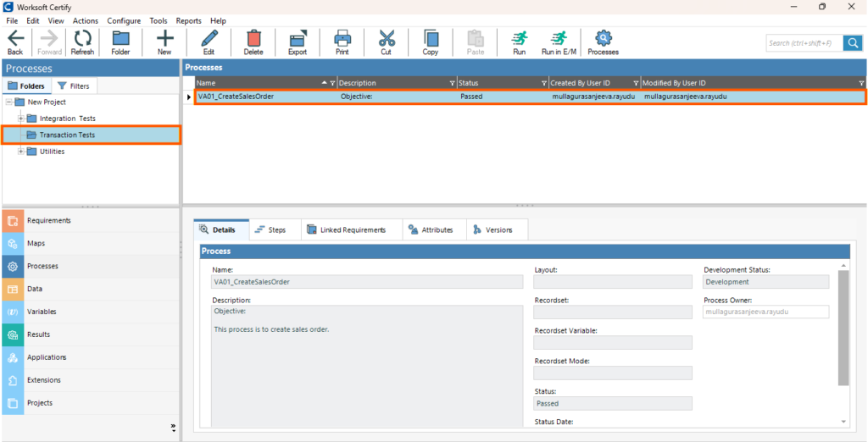Open the Description column filter

pyautogui.click(x=453, y=83)
